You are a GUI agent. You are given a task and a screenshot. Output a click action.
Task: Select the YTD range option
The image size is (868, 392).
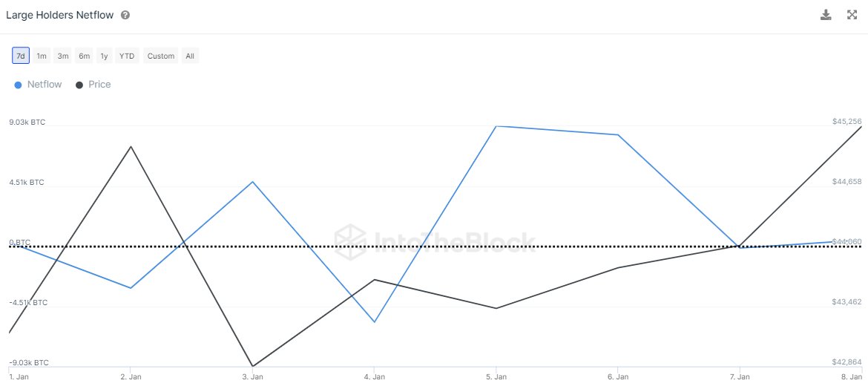click(x=127, y=56)
